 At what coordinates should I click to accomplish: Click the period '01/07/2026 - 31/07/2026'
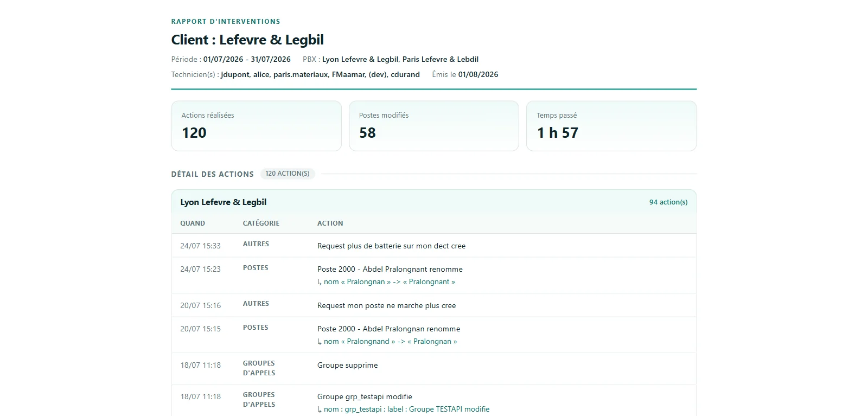click(x=247, y=59)
